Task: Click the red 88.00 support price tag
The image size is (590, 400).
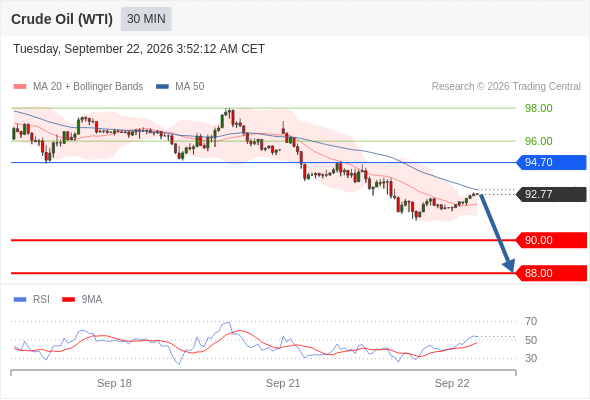Action: [x=552, y=273]
